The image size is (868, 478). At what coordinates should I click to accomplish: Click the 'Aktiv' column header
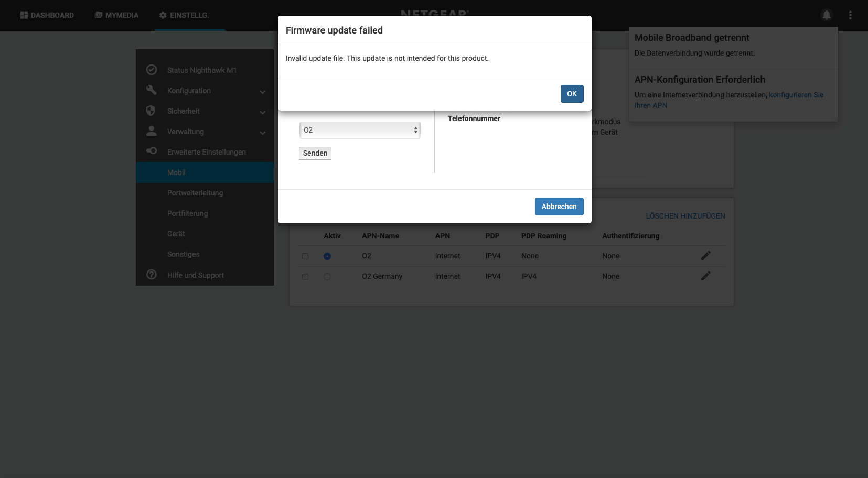(332, 236)
